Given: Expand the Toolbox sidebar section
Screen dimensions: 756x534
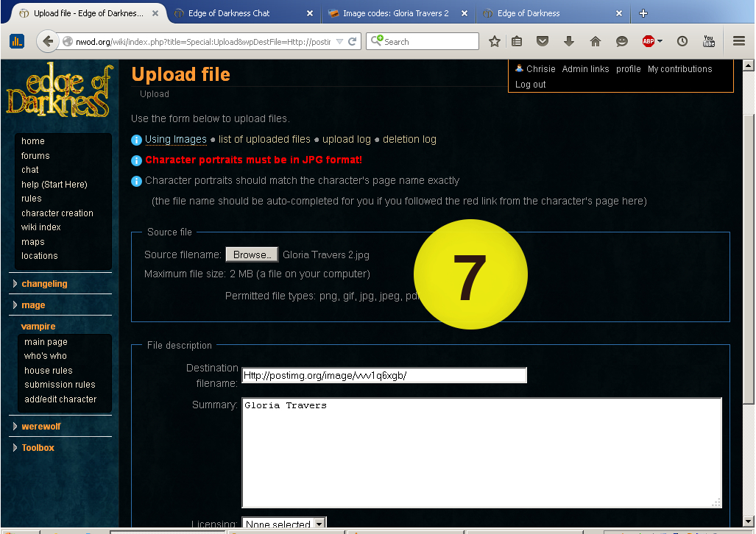Looking at the screenshot, I should tap(38, 448).
